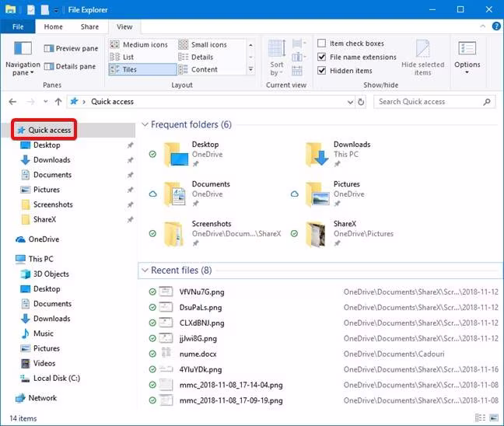Refresh the Quick access view
The height and width of the screenshot is (426, 504).
[361, 102]
